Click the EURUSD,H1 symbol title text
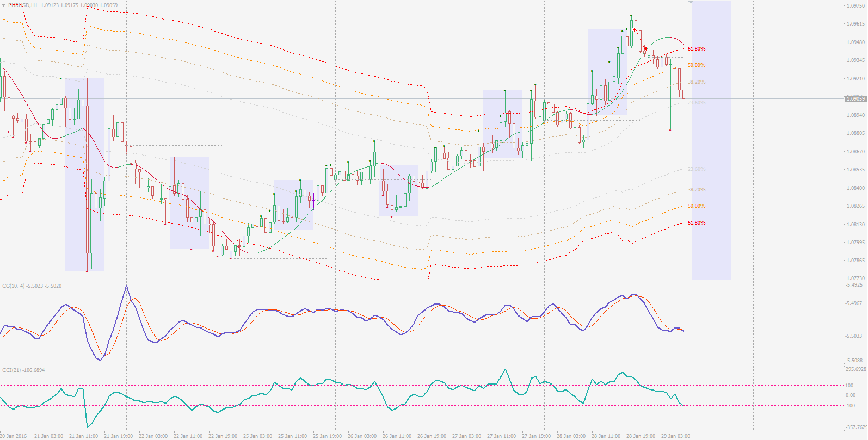 [x=22, y=5]
